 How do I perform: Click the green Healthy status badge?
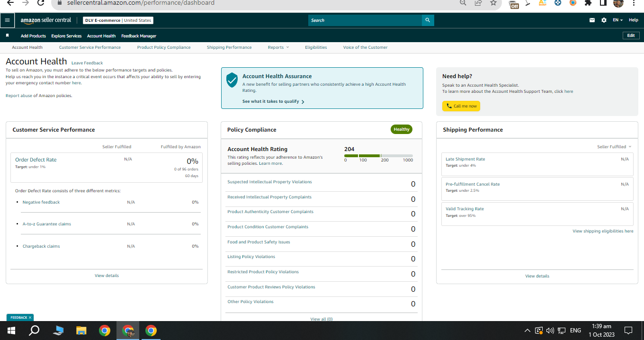402,129
